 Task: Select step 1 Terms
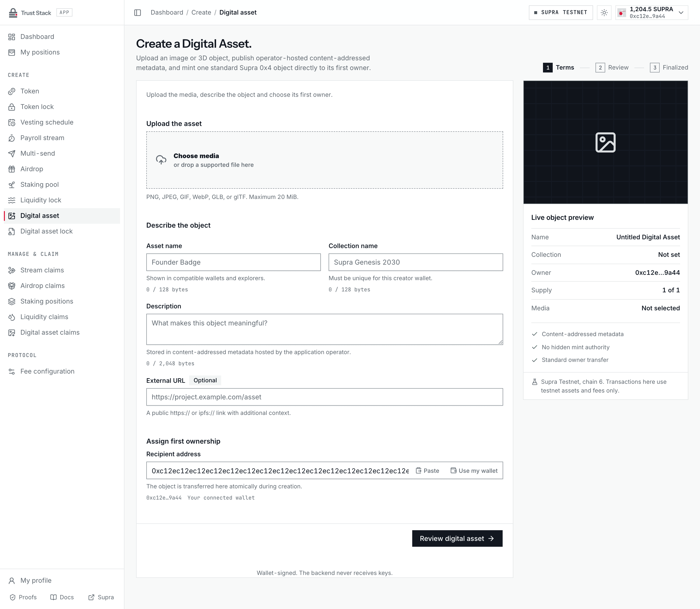pyautogui.click(x=558, y=68)
